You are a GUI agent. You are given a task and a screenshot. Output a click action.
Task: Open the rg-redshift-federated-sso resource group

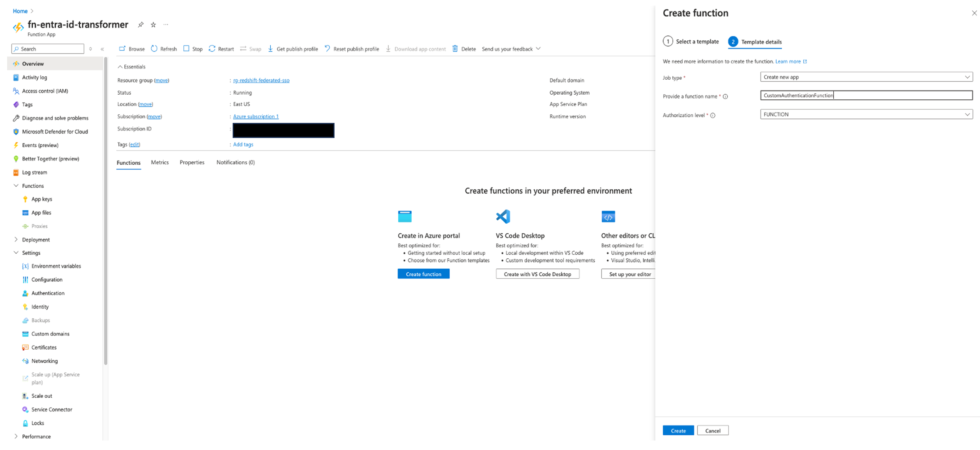(x=261, y=80)
